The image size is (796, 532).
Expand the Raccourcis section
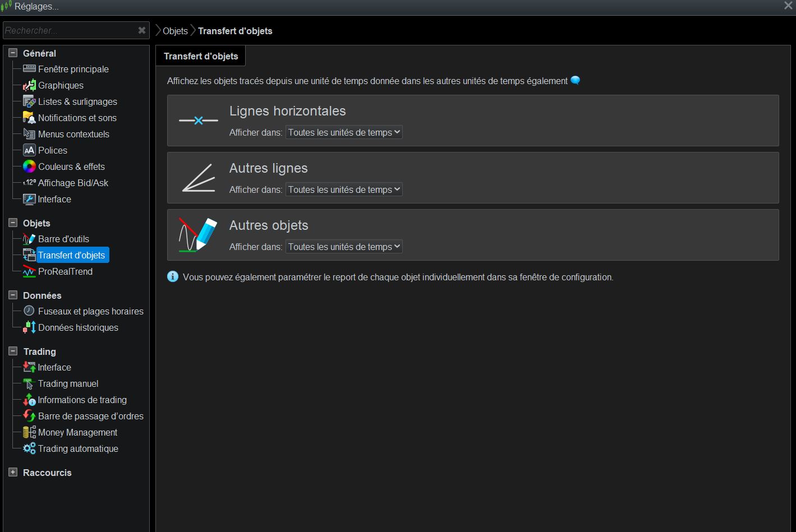pos(13,473)
